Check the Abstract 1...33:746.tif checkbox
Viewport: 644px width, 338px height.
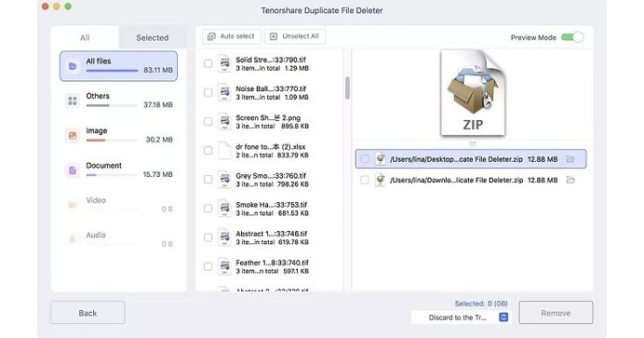point(208,237)
